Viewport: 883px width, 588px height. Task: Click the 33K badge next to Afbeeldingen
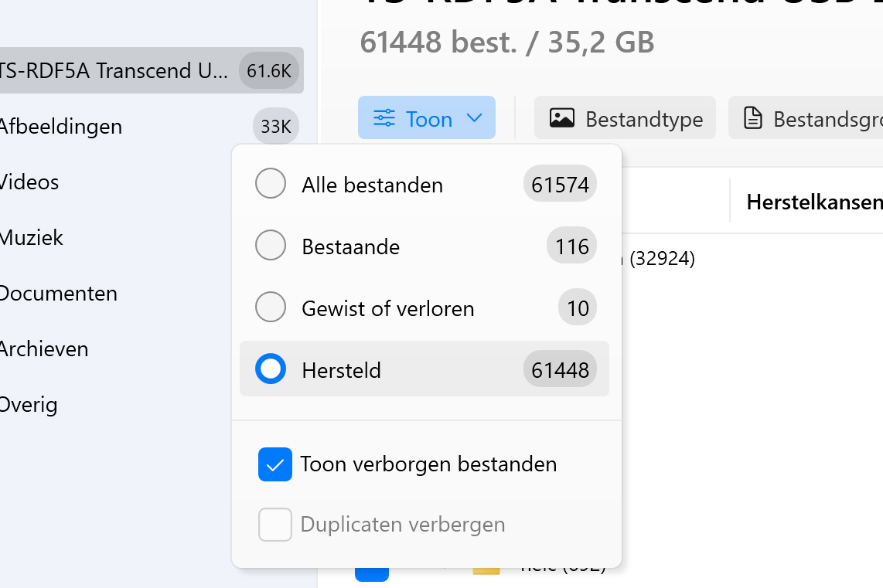[275, 127]
